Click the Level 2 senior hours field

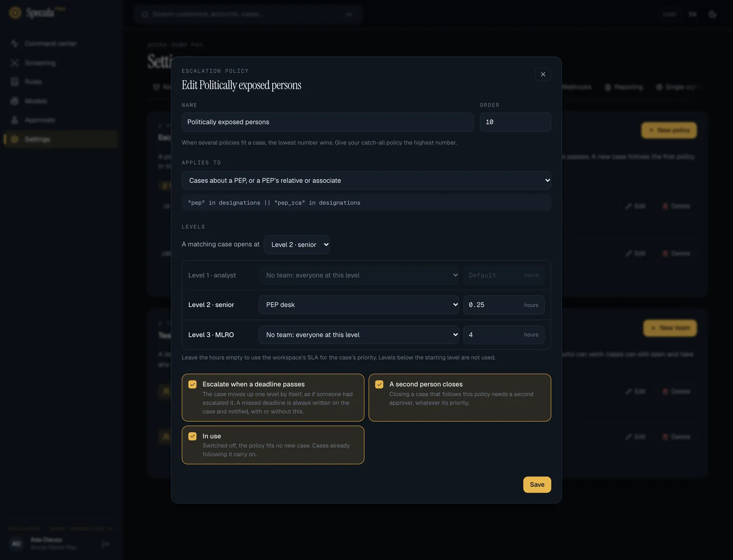point(503,305)
